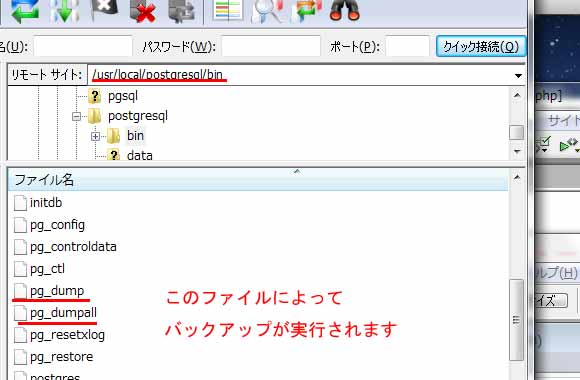This screenshot has height=380, width=580.
Task: Click the file list vertical scrollbar thumb
Action: 516,320
